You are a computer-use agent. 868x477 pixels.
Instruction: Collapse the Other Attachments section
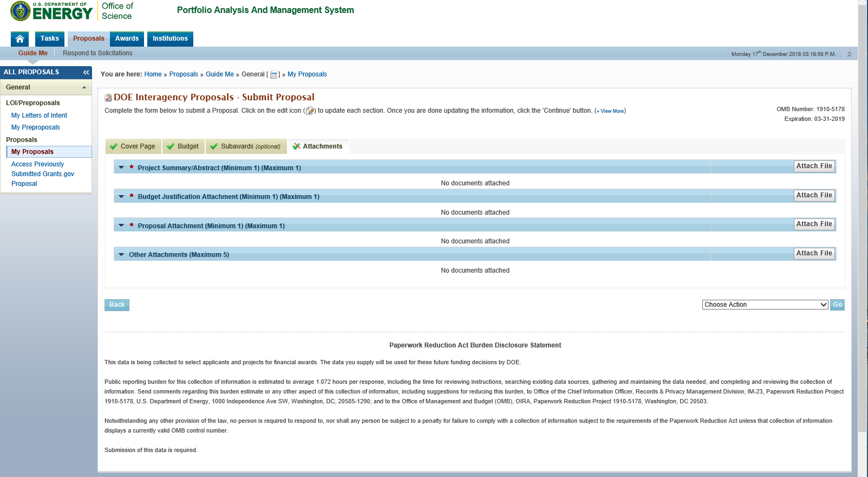(121, 254)
